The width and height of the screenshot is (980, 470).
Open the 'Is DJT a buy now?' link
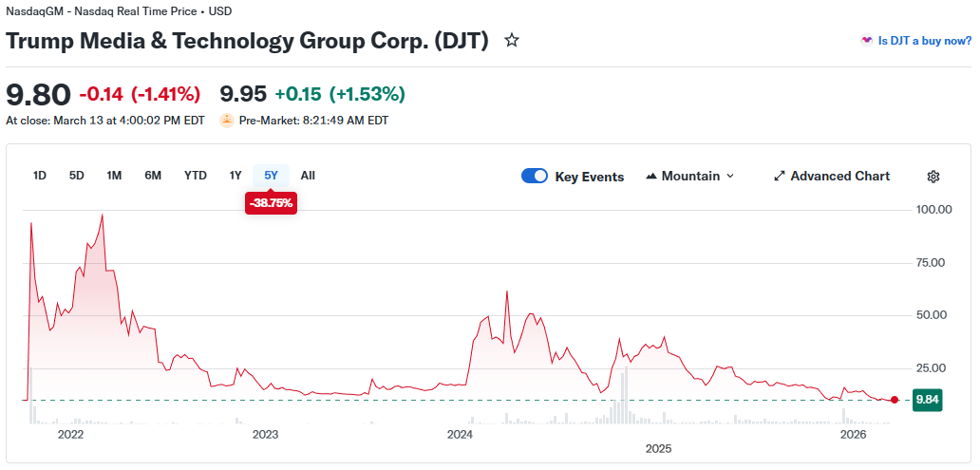[x=924, y=41]
